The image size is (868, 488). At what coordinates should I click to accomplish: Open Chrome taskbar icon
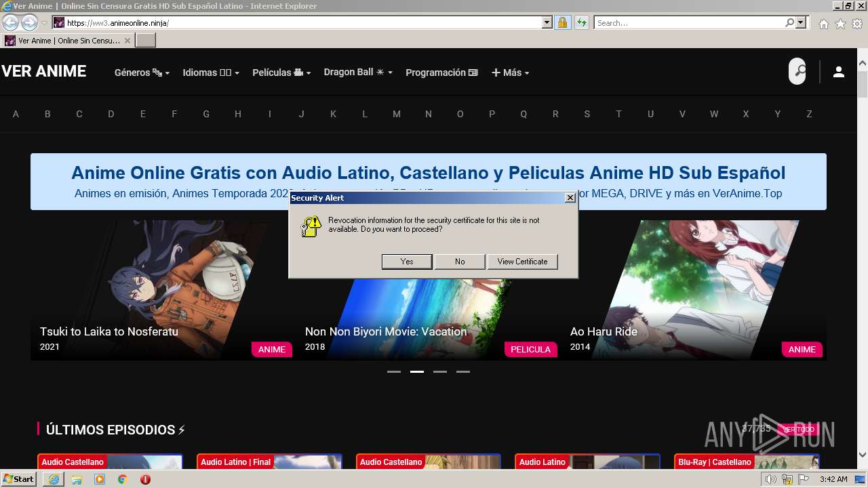point(123,479)
